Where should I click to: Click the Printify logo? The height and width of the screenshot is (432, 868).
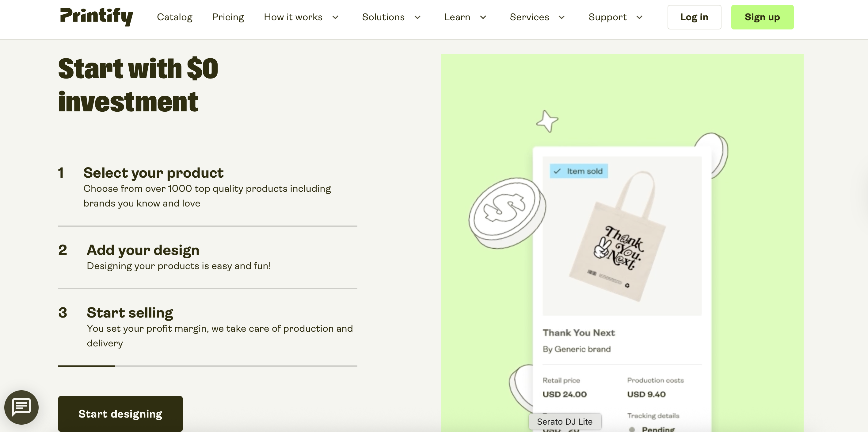tap(96, 16)
